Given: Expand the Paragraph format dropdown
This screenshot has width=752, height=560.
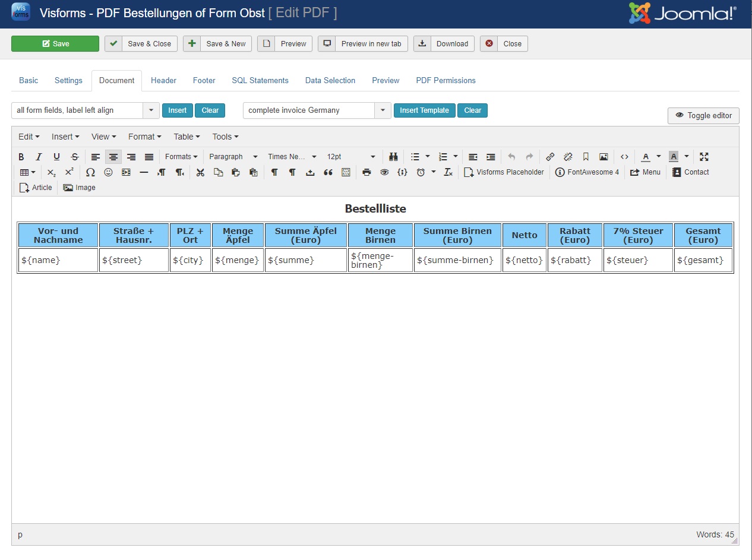Looking at the screenshot, I should coord(233,157).
